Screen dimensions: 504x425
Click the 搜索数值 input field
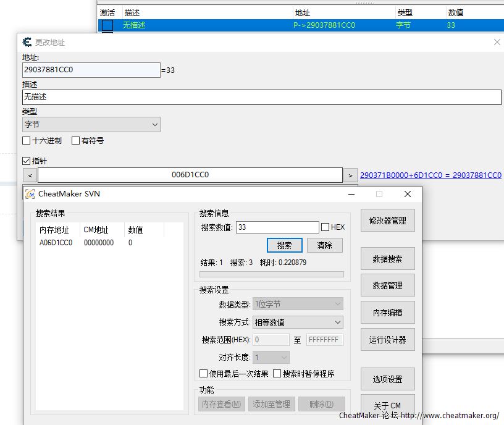277,227
